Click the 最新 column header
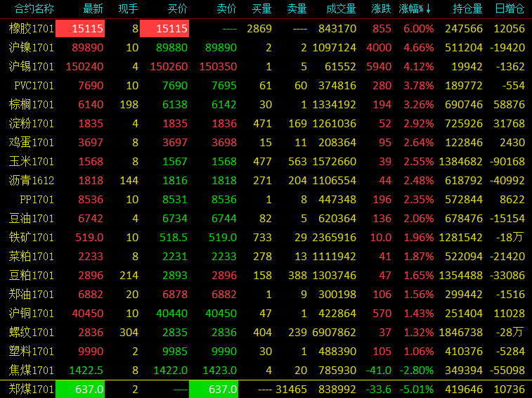This screenshot has height=398, width=532. [93, 9]
